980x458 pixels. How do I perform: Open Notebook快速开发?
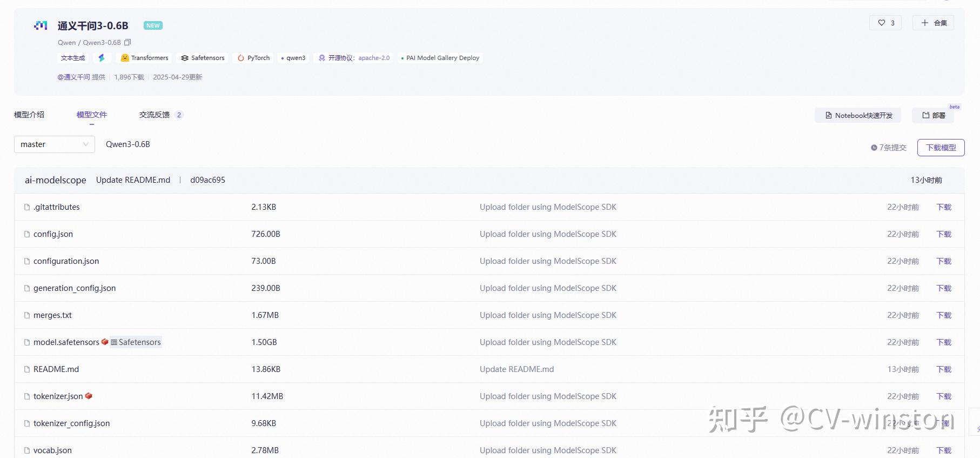click(x=858, y=115)
